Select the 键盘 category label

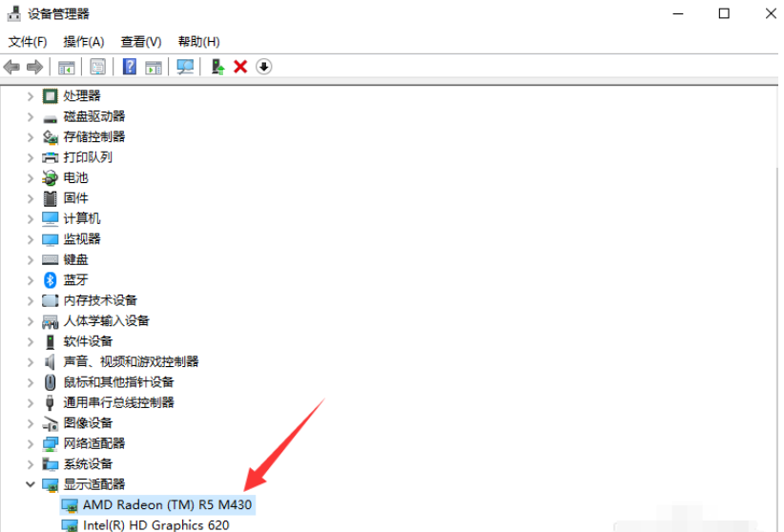point(75,259)
